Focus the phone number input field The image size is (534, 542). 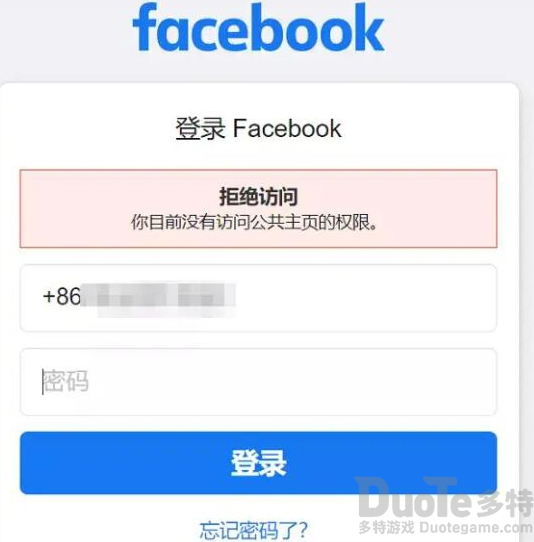(259, 298)
